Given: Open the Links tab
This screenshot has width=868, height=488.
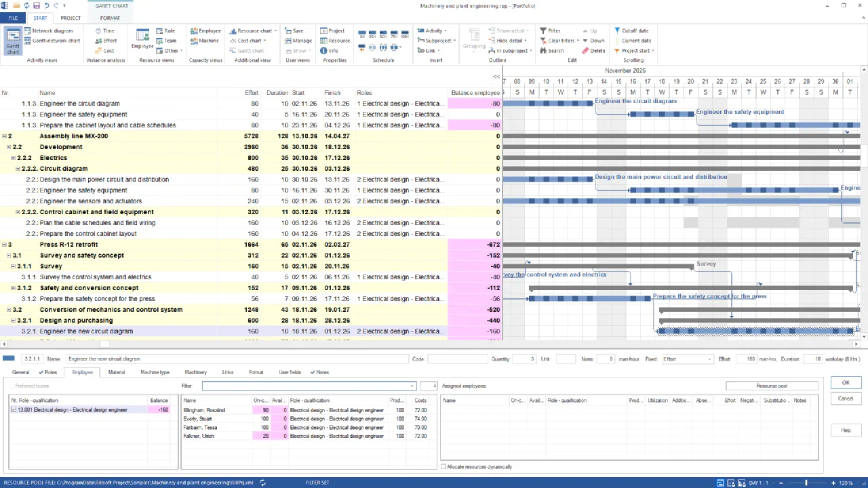Looking at the screenshot, I should click(x=227, y=372).
